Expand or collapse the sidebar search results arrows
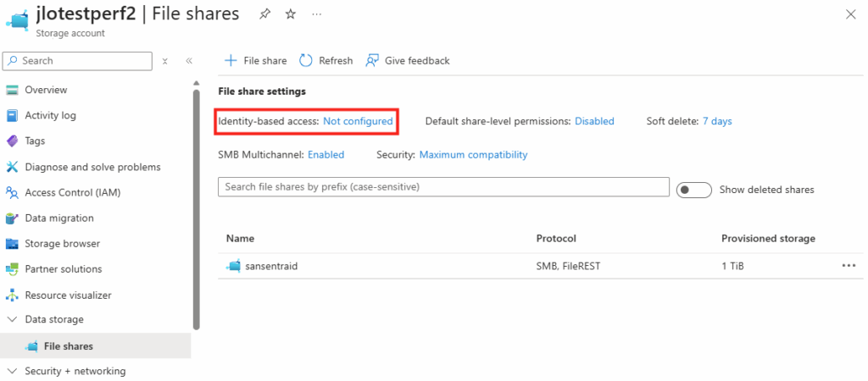 [165, 61]
